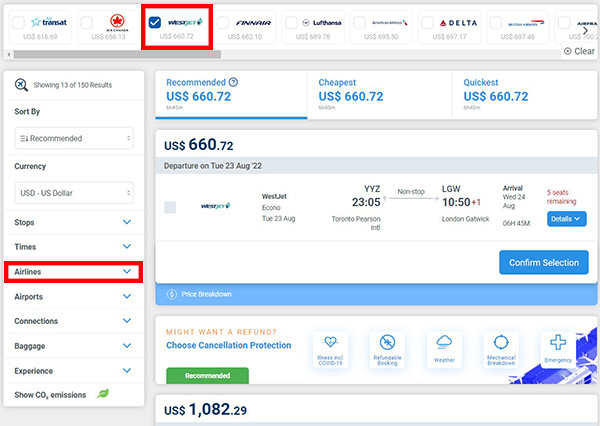Open the Sort By Recommended dropdown

tap(74, 138)
